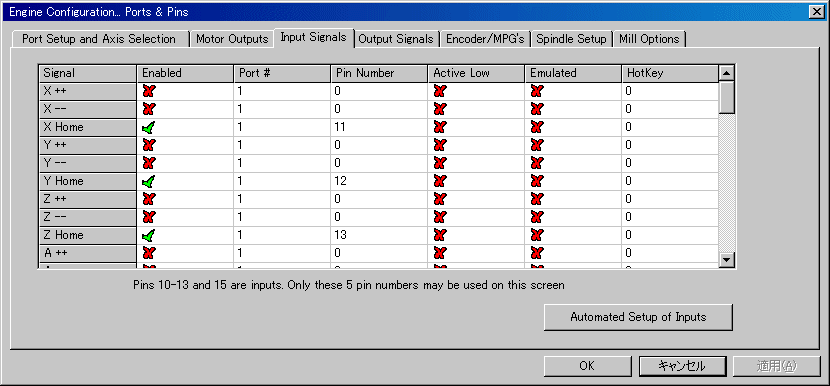
Task: Click the Emulated column header
Action: (573, 73)
